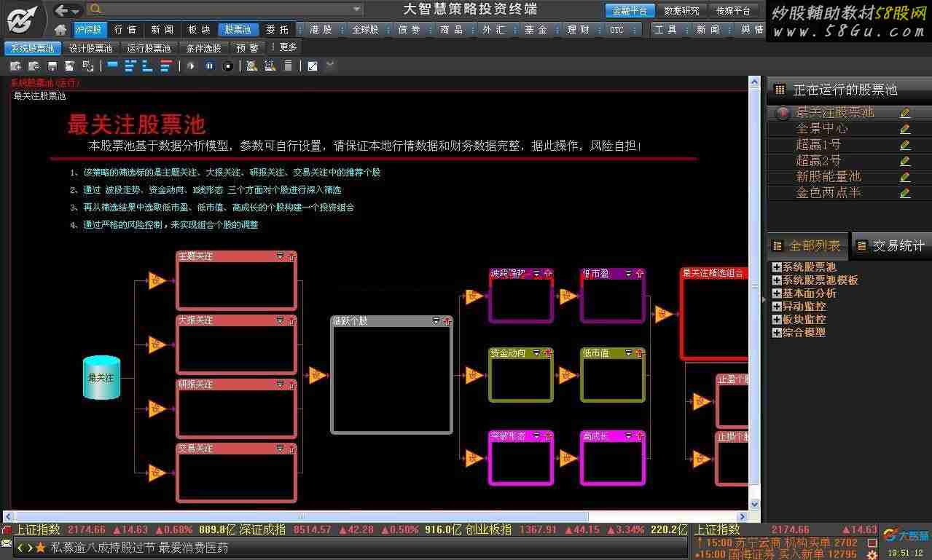Open the home page icon
Viewport: 932px width, 560px height.
(60, 30)
